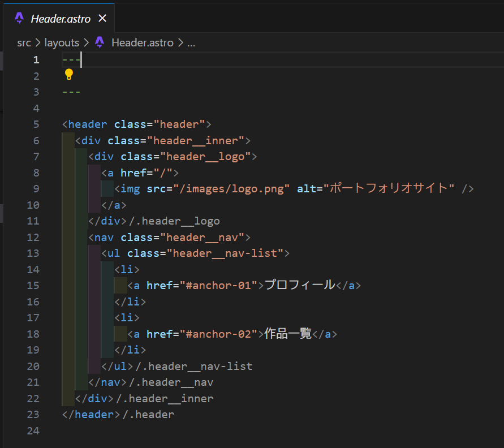
Task: Click the Astro file icon in the breadcrumb
Action: click(100, 42)
